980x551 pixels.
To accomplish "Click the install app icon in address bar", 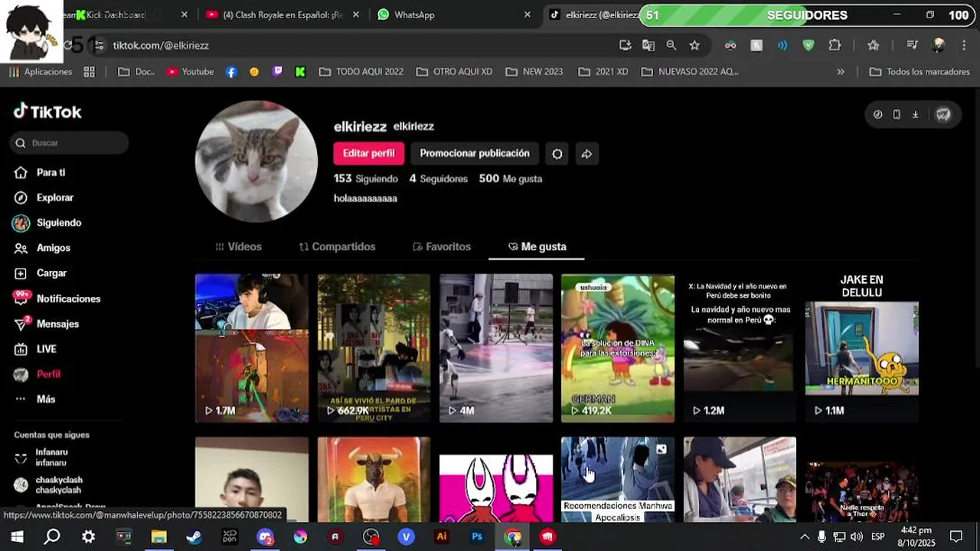I will click(x=626, y=45).
